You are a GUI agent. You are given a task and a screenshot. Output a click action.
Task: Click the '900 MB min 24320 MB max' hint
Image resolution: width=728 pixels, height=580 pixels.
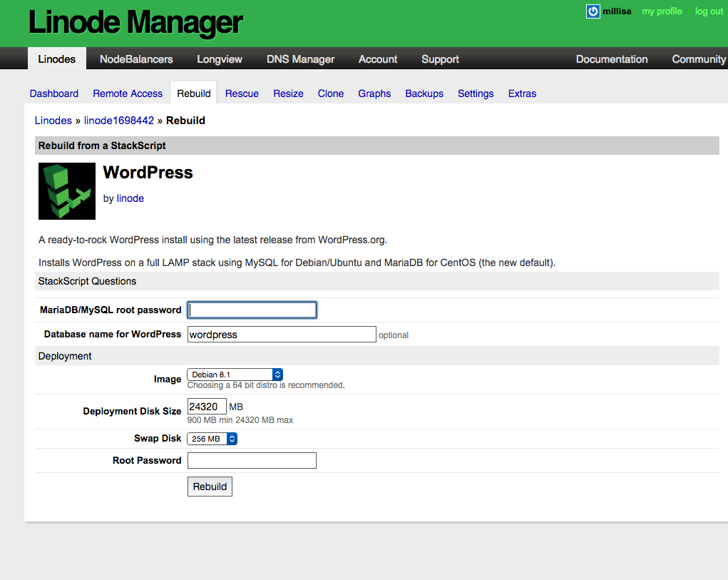[x=240, y=419]
